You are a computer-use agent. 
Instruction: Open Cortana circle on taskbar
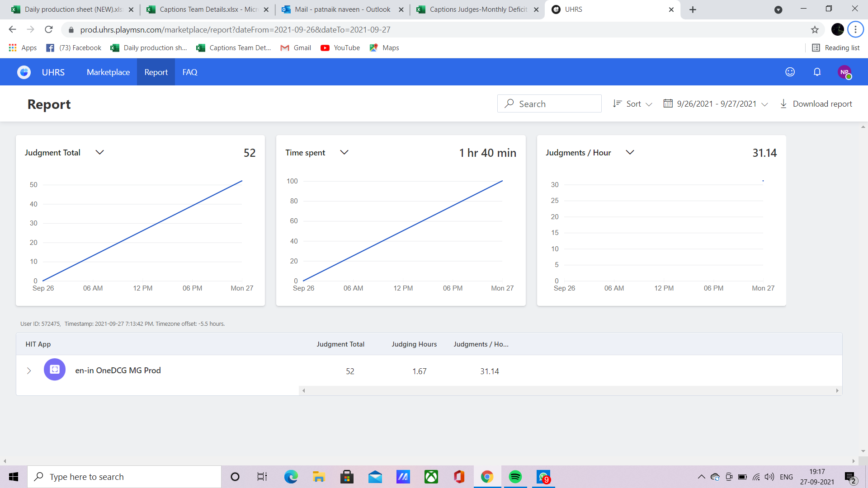(235, 477)
